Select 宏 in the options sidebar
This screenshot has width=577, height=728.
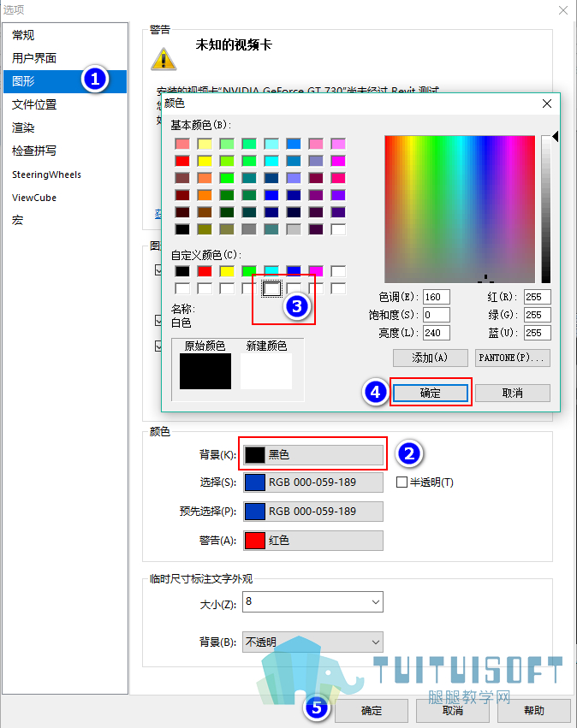pyautogui.click(x=65, y=221)
